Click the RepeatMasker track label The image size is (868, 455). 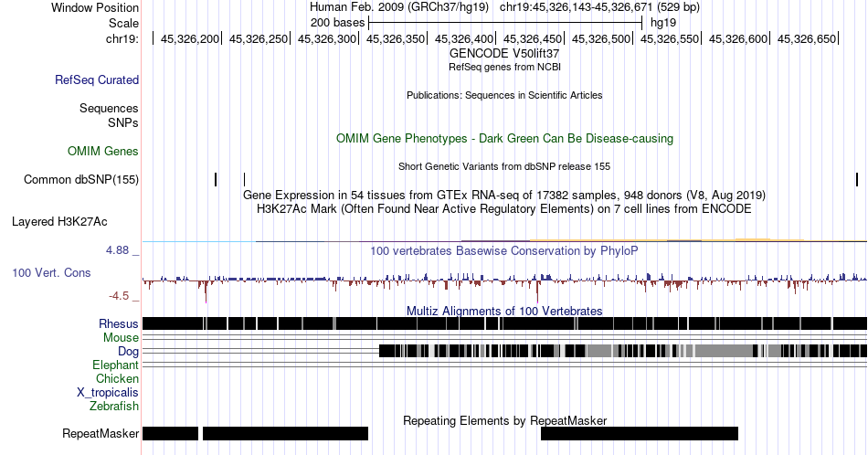(101, 433)
